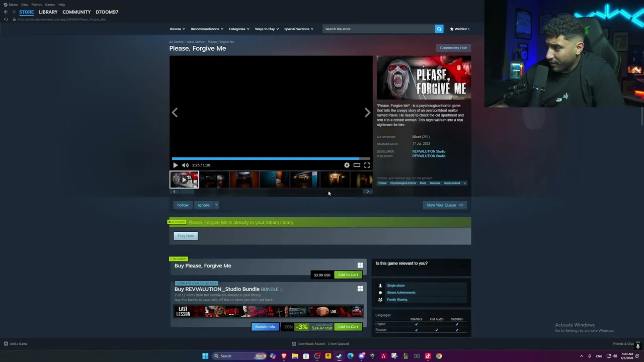
Task: Open the STORE tab
Action: coord(27,12)
